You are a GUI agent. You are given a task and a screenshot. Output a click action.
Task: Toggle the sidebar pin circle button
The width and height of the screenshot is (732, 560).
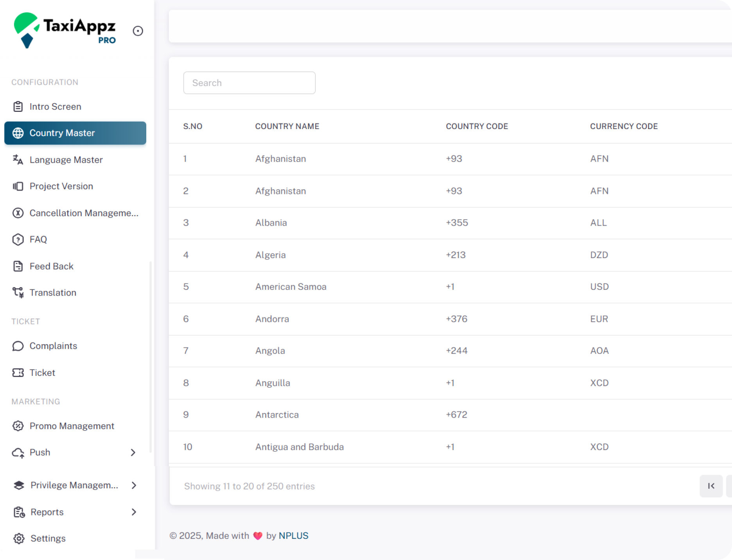[x=138, y=31]
